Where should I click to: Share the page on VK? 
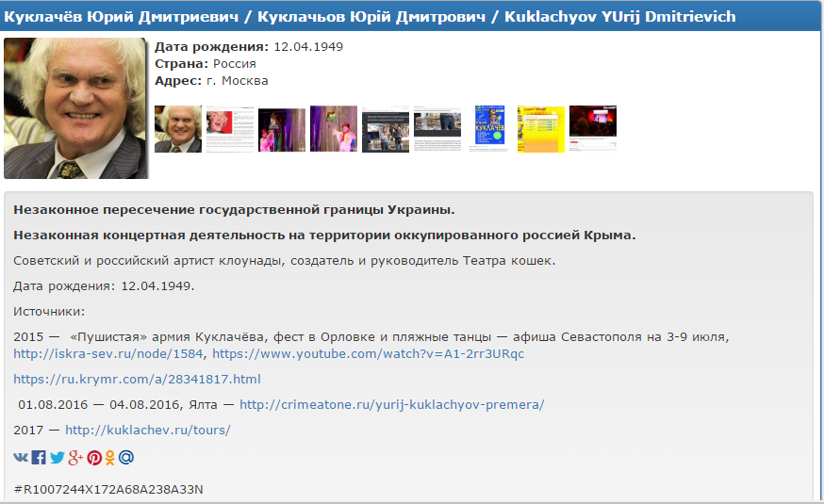pyautogui.click(x=21, y=458)
